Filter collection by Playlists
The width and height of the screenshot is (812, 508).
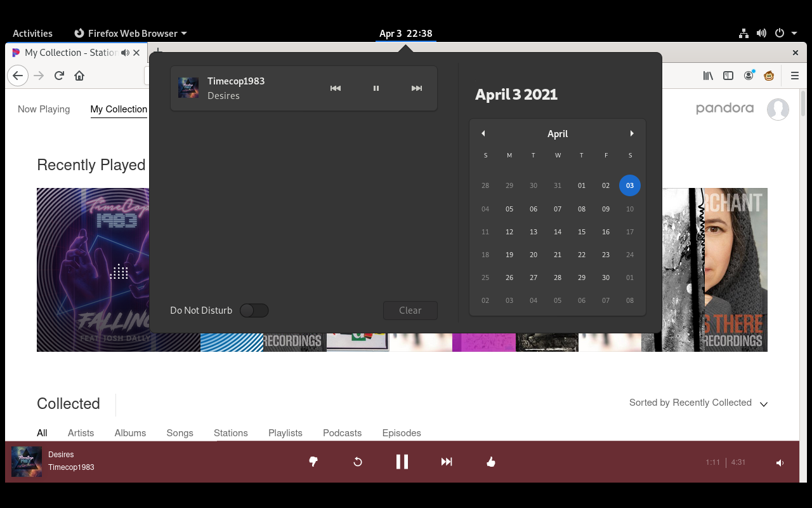285,433
